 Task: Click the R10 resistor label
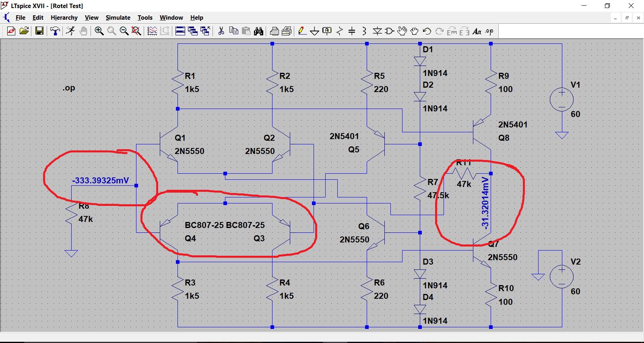pos(506,288)
